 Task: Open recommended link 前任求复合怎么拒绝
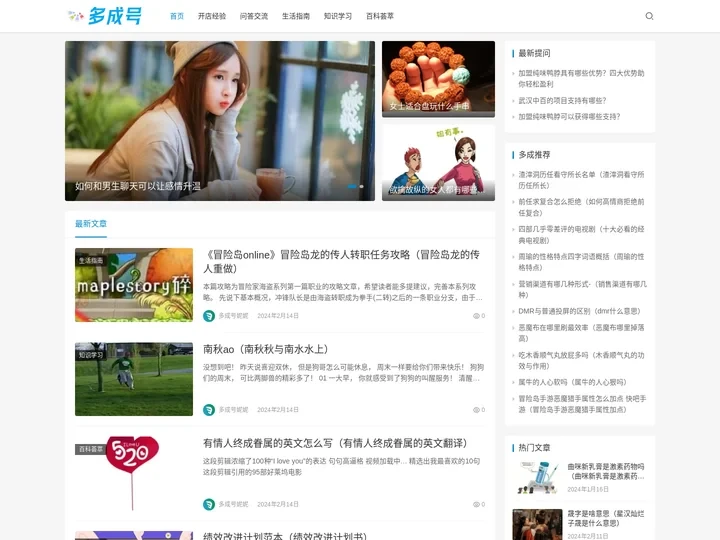coord(581,207)
